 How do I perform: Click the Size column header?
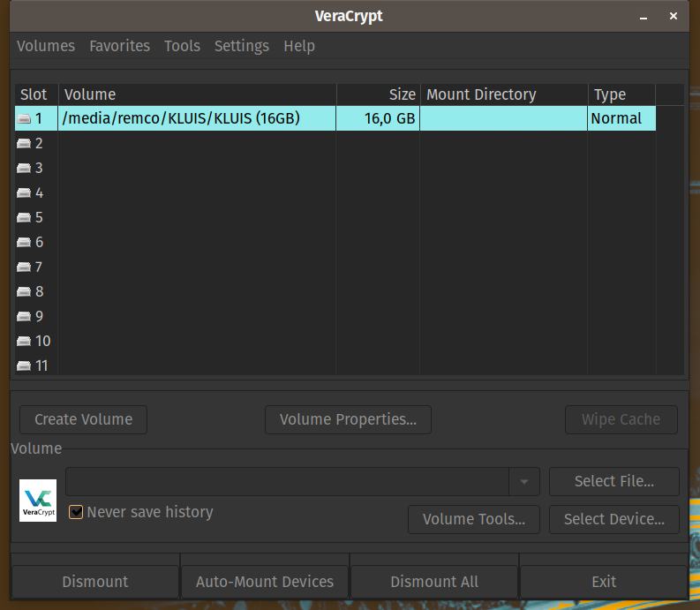pos(378,94)
